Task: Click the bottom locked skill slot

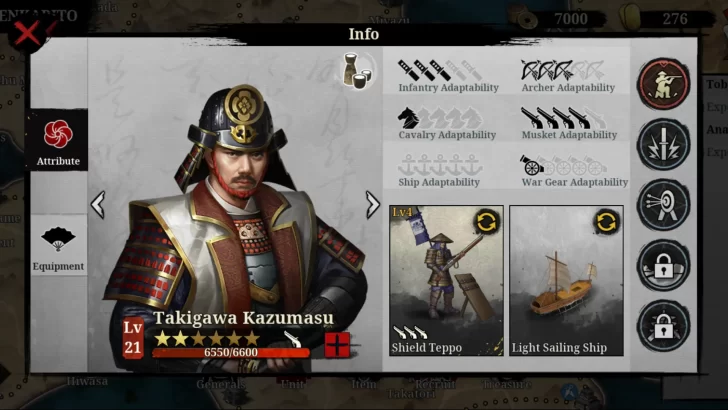Action: [x=663, y=326]
